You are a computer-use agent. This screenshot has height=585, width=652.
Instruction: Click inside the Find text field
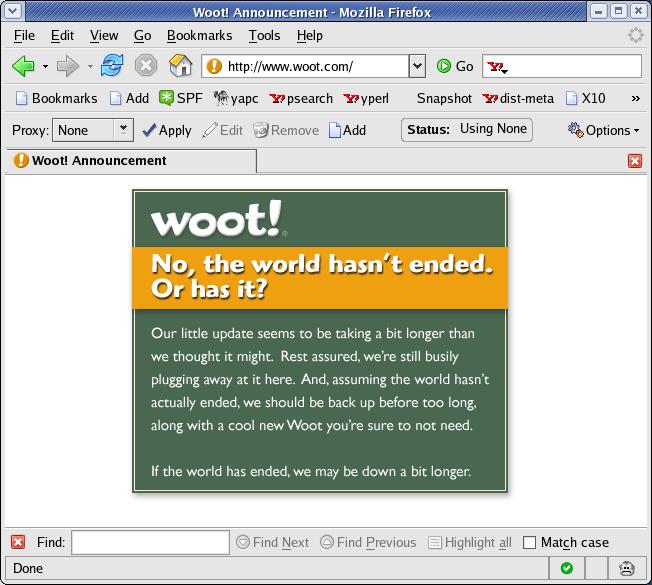pyautogui.click(x=150, y=543)
